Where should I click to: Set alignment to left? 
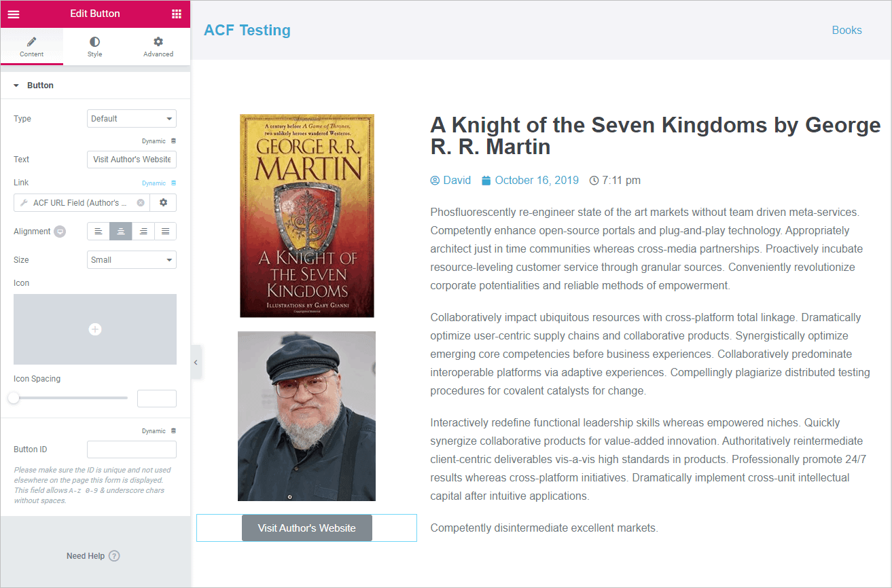(x=99, y=232)
